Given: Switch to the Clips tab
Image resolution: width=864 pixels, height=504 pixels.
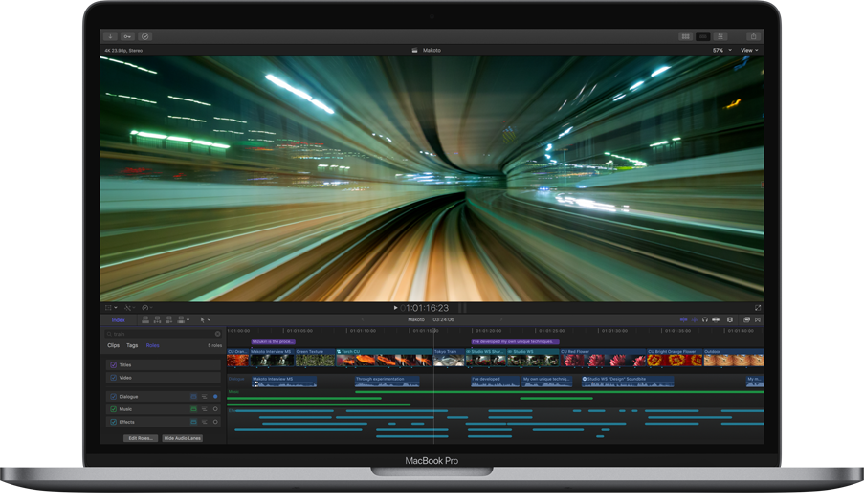Looking at the screenshot, I should click(x=113, y=345).
